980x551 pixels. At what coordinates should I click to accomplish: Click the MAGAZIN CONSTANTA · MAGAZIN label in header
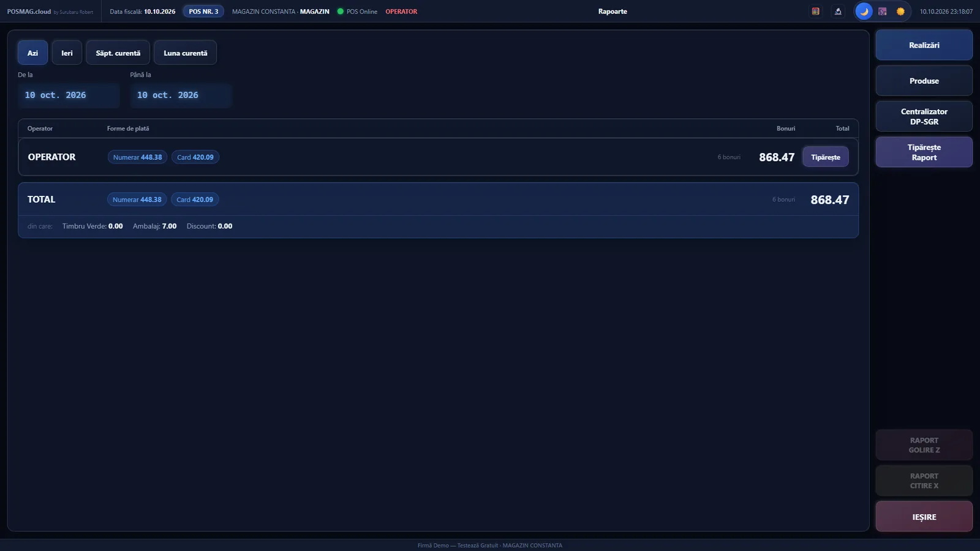281,12
